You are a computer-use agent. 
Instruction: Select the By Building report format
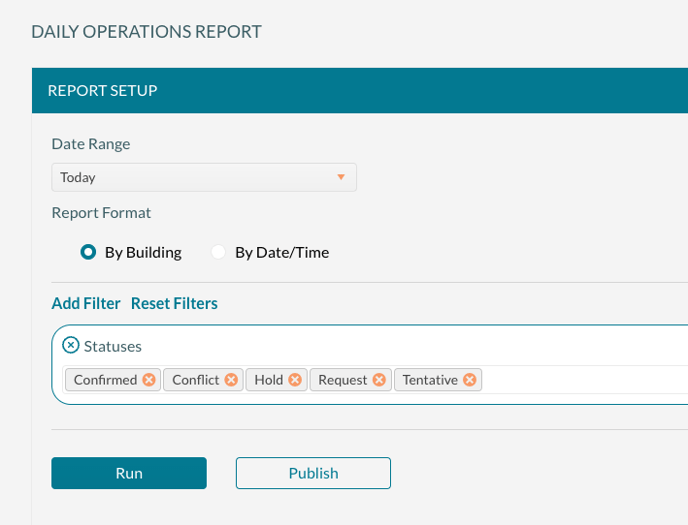(88, 252)
